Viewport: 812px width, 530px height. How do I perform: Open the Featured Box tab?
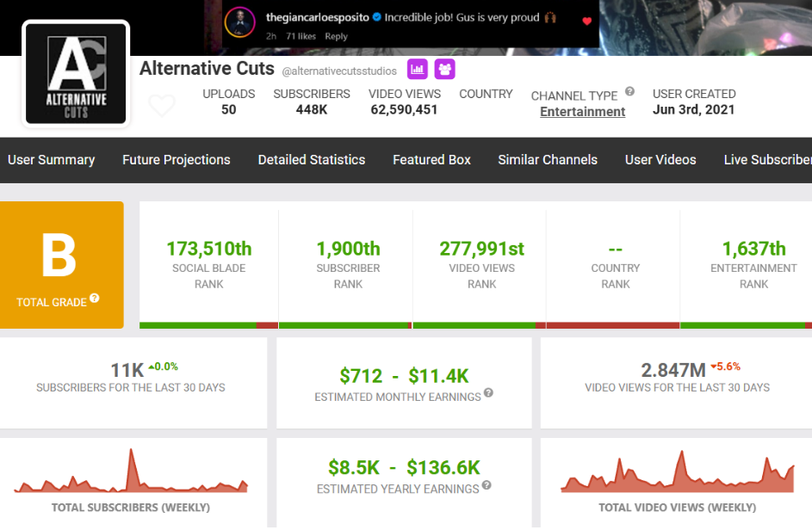coord(432,160)
